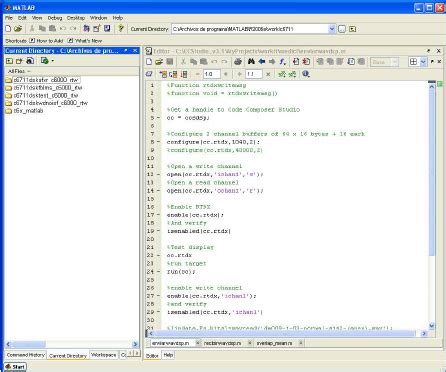The height and width of the screenshot is (372, 446).
Task: Open the Debug menu
Action: pyautogui.click(x=55, y=18)
